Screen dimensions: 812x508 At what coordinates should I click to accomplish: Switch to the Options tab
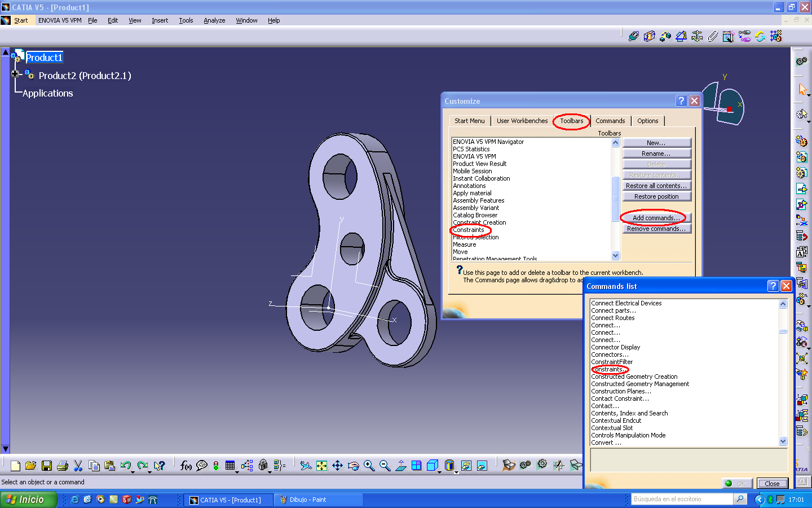648,121
